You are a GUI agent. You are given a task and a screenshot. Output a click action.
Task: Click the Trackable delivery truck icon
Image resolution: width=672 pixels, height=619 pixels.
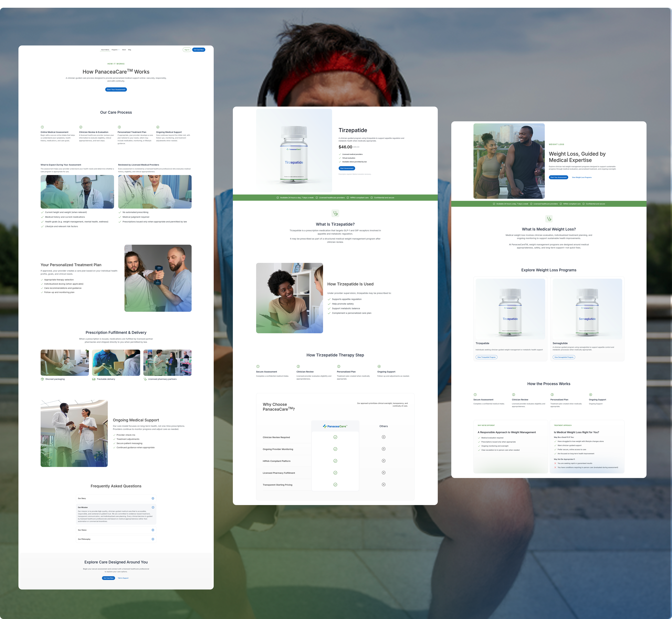(94, 379)
